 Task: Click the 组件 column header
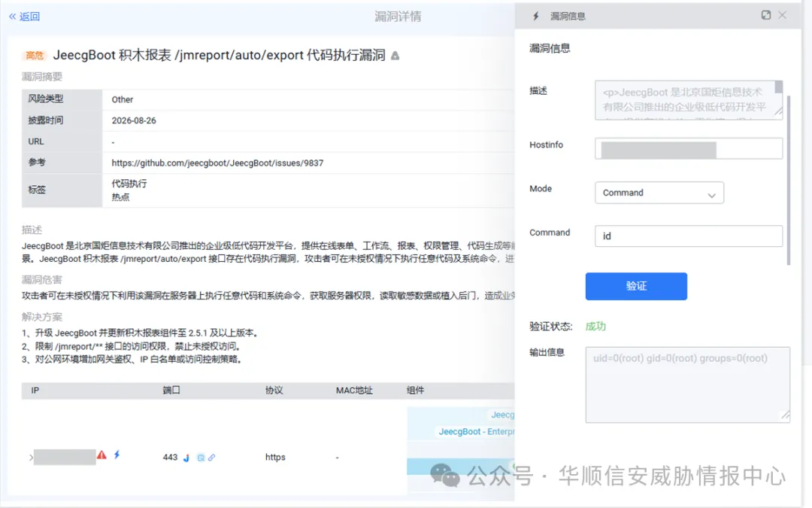tap(415, 391)
